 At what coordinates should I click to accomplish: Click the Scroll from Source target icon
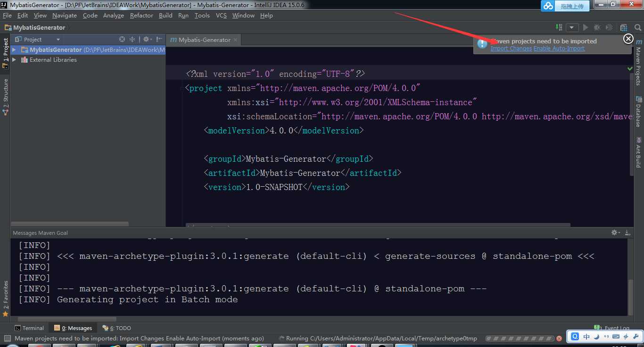click(x=122, y=40)
